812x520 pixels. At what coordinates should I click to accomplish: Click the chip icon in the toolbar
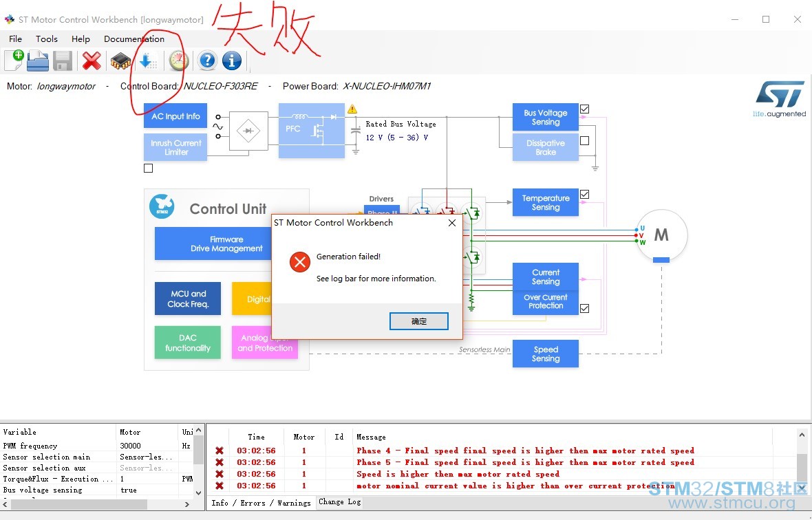[120, 61]
